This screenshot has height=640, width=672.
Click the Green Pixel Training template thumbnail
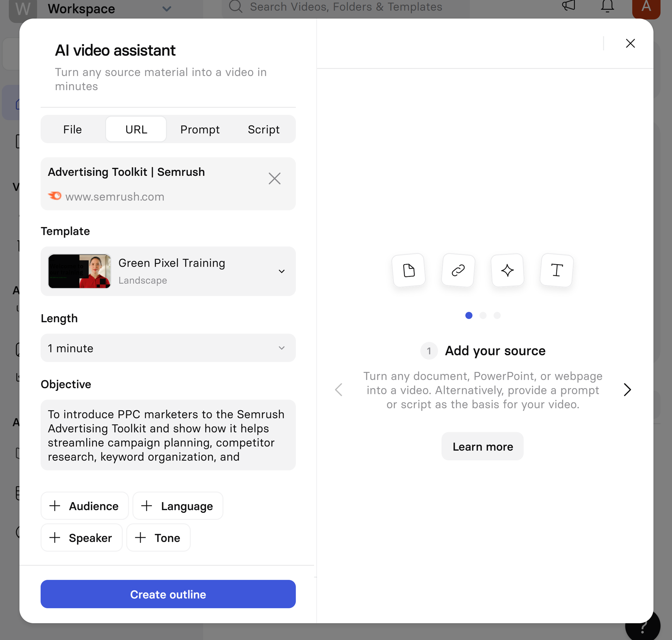coord(80,271)
